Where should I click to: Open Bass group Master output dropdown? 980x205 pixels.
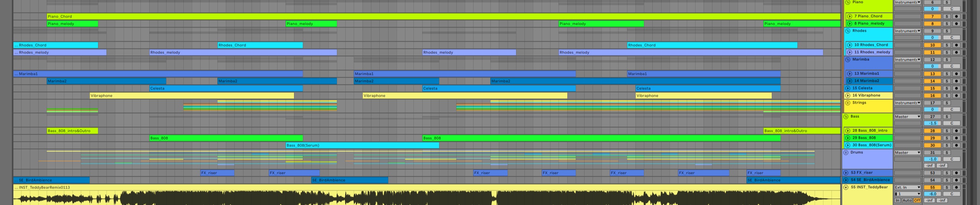pos(907,117)
